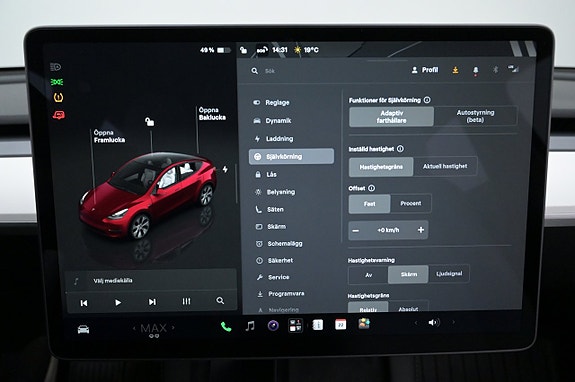The height and width of the screenshot is (382, 575).
Task: Tap the Välj mediekälla media bar
Action: [x=151, y=281]
